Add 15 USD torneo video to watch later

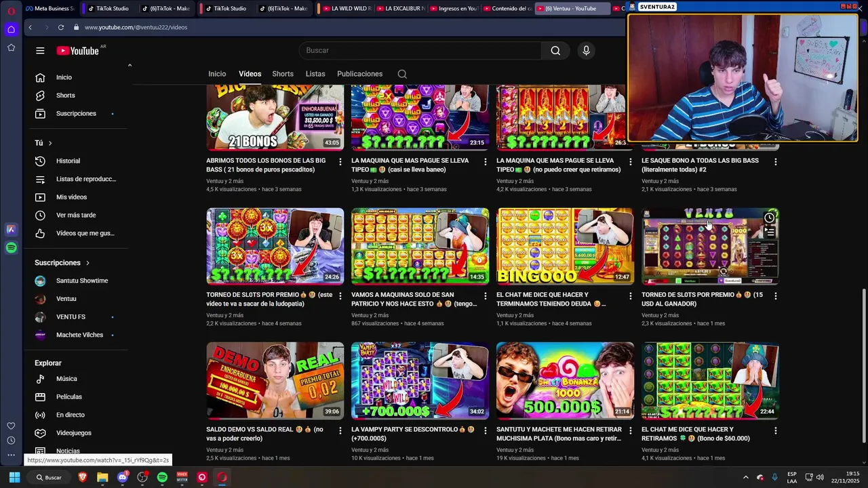coord(769,218)
